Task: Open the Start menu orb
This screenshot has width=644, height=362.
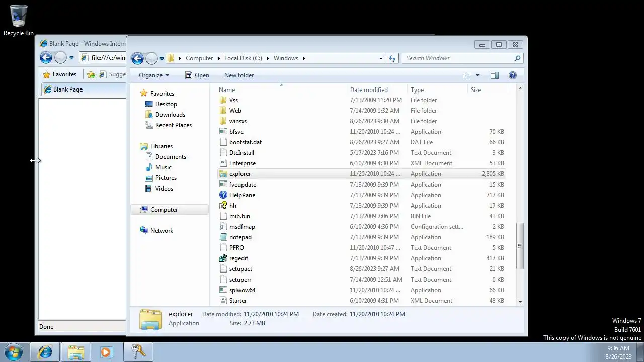Action: pos(14,351)
